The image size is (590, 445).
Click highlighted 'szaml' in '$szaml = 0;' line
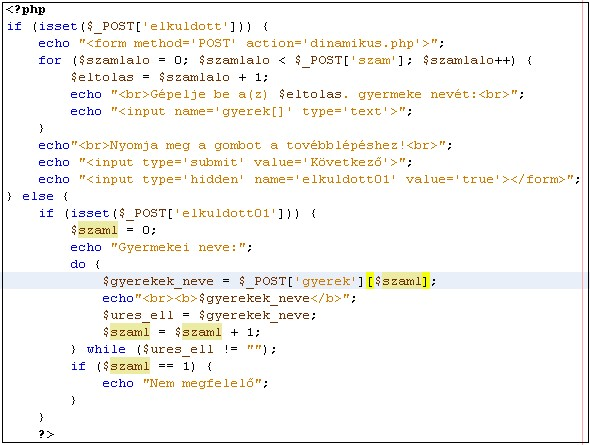(98, 230)
